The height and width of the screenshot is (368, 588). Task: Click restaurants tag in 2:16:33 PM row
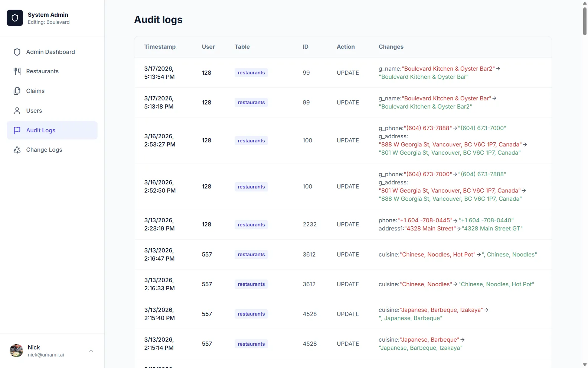251,284
